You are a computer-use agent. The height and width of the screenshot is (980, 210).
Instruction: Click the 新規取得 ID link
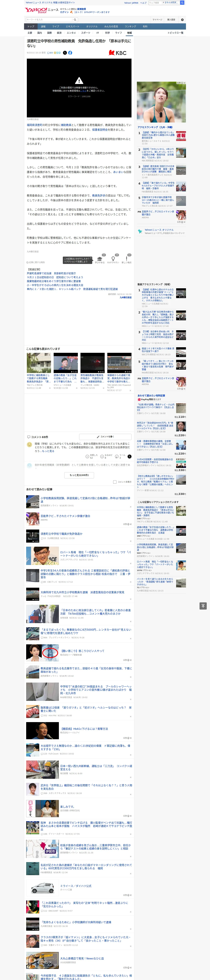click(82, 9)
